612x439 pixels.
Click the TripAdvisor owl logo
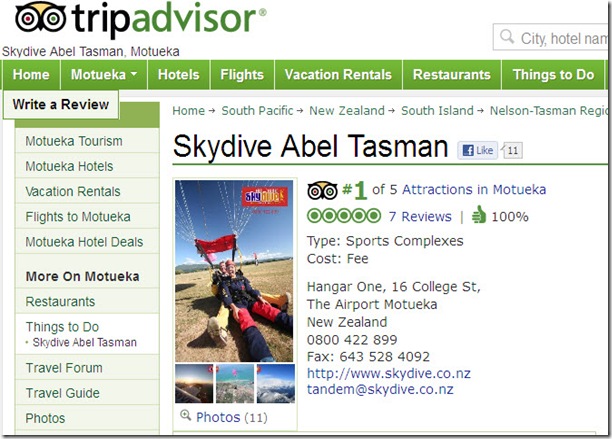tap(40, 17)
